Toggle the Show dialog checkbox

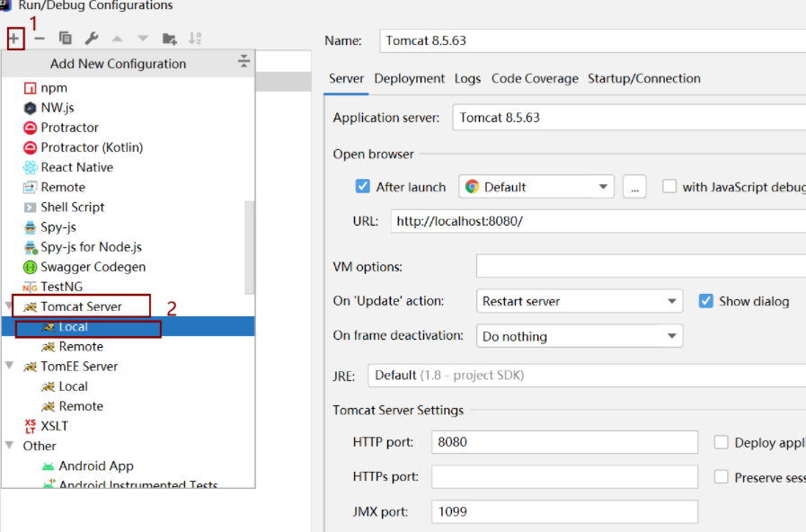(706, 301)
